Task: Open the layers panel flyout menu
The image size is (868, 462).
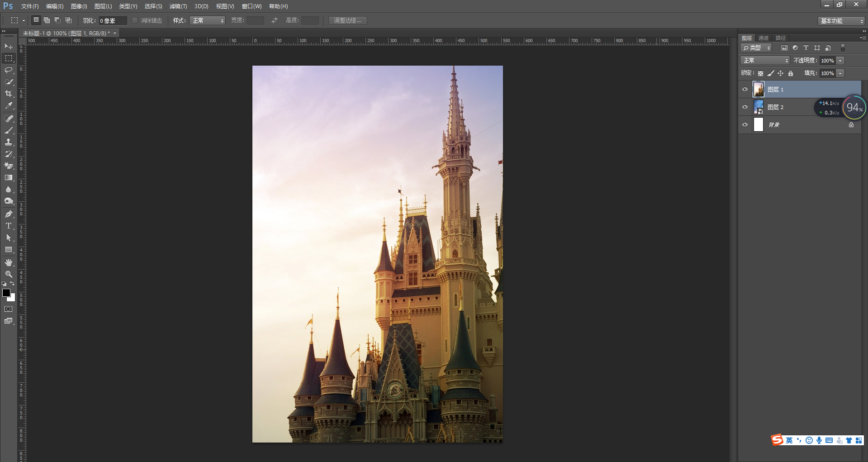Action: coord(863,38)
